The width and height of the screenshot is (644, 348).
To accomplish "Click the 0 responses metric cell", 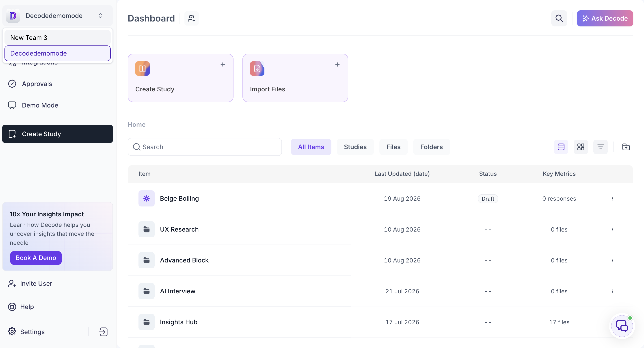I will (559, 199).
